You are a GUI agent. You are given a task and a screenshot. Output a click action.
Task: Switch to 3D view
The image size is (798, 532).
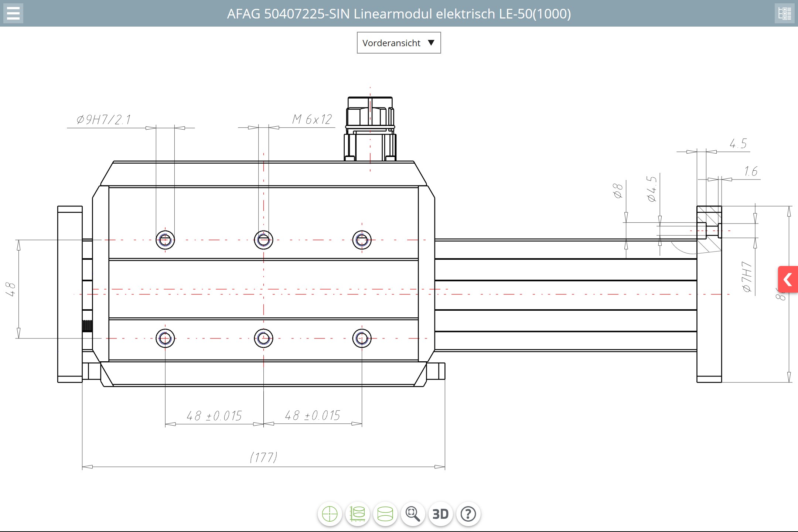[440, 514]
